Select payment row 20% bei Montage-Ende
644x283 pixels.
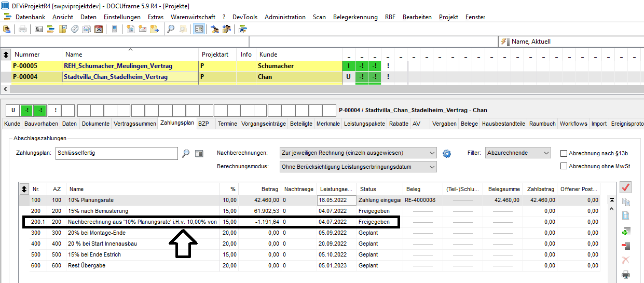[x=309, y=233]
